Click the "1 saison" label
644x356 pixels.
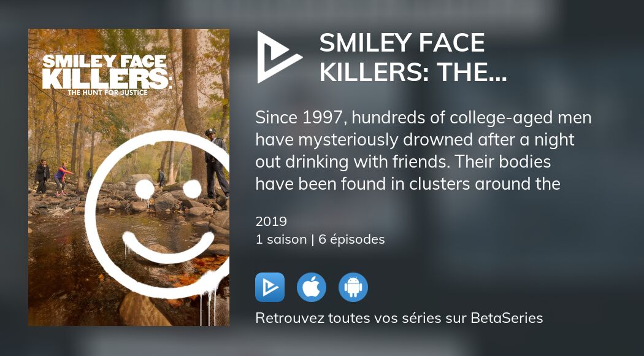click(x=281, y=239)
